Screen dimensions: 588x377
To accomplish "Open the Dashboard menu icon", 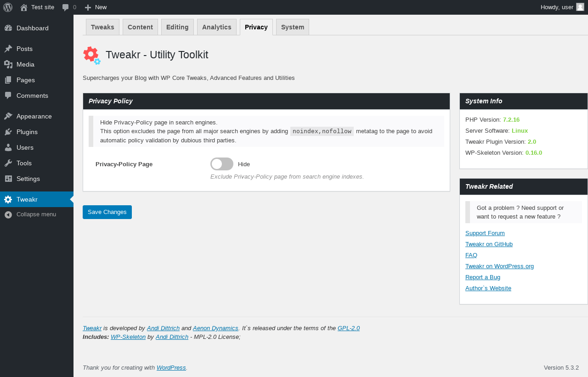I will coord(8,28).
